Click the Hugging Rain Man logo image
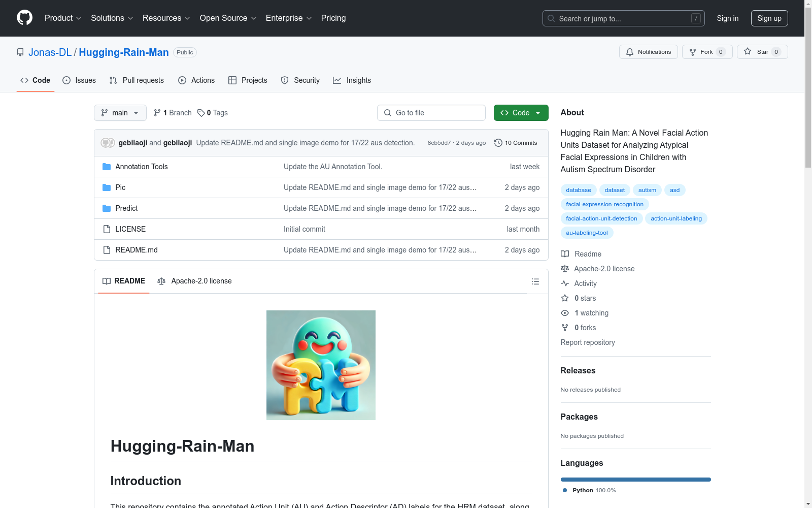 pos(321,365)
